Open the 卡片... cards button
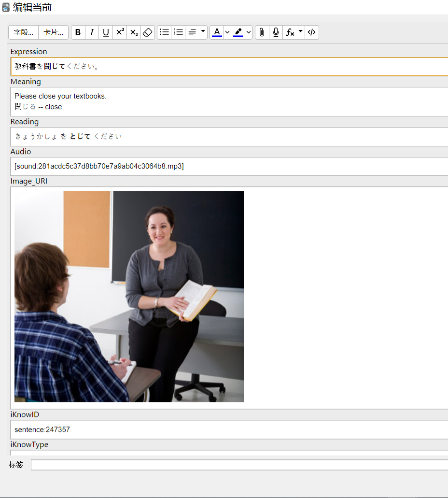Viewport: 448px width, 498px height. click(53, 32)
